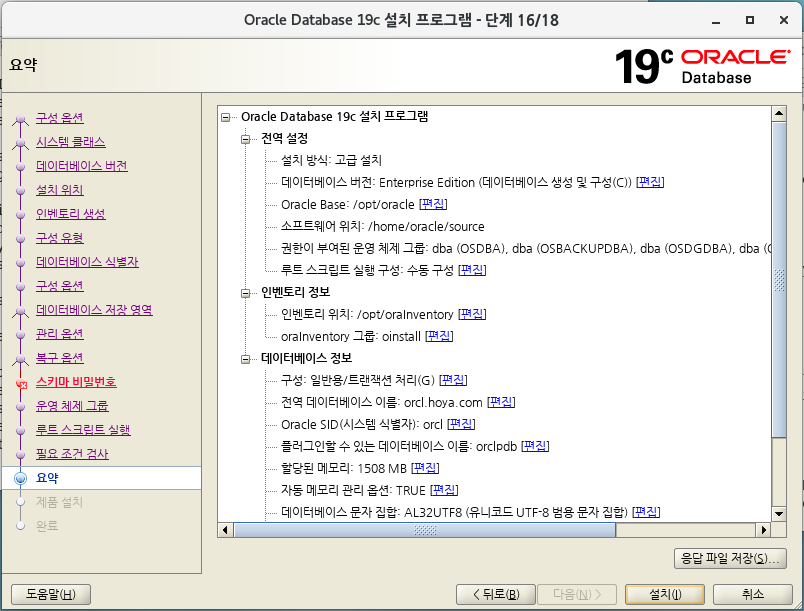Image resolution: width=804 pixels, height=611 pixels.
Task: Click the horizontal scrollbar left arrow
Action: click(225, 530)
